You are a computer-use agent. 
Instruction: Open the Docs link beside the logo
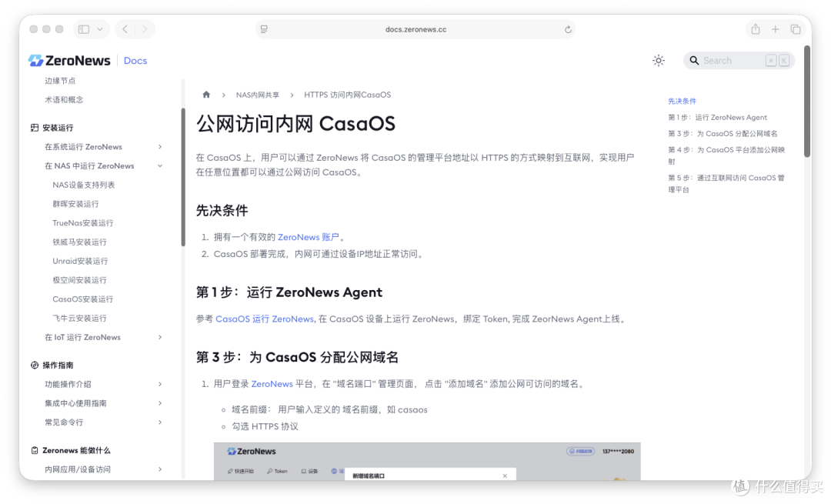click(135, 61)
